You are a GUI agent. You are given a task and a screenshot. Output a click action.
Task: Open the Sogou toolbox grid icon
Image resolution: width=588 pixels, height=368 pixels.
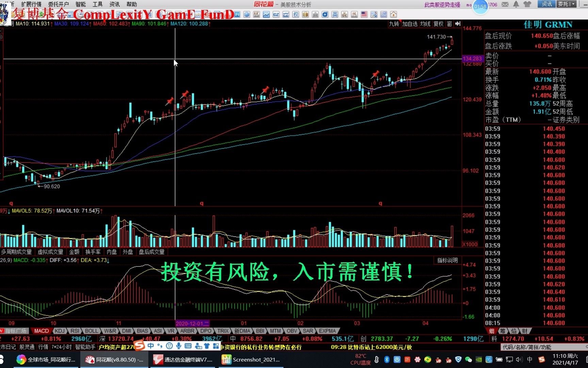216,346
